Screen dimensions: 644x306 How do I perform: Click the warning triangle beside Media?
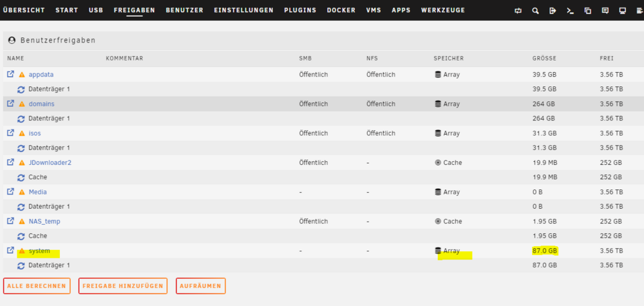(x=22, y=192)
